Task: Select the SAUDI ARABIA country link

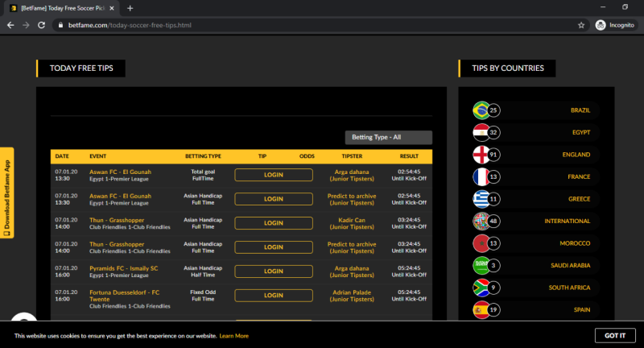Action: 571,265
